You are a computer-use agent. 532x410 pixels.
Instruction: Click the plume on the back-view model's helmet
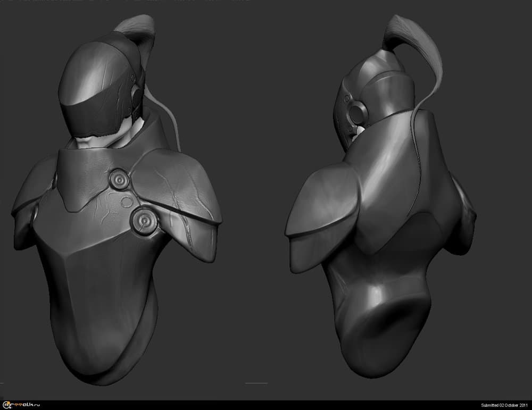click(x=420, y=48)
